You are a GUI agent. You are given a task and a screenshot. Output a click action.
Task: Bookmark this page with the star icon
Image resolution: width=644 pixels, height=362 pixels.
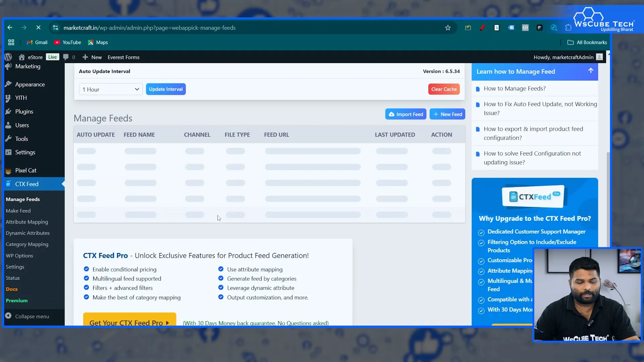pos(448,27)
